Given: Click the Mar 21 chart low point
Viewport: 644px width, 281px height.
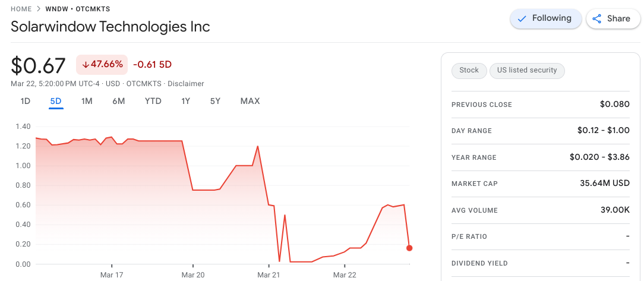Looking at the screenshot, I should [x=279, y=261].
